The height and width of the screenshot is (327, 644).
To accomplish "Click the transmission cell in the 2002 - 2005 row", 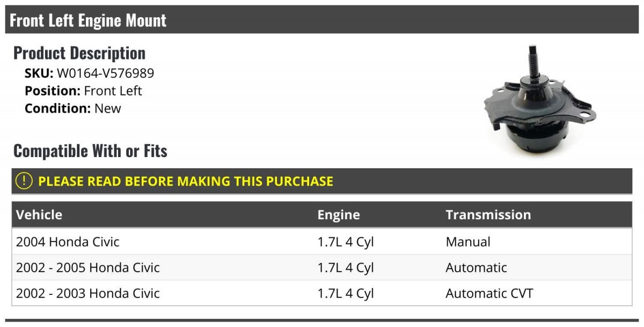I will pos(476,267).
